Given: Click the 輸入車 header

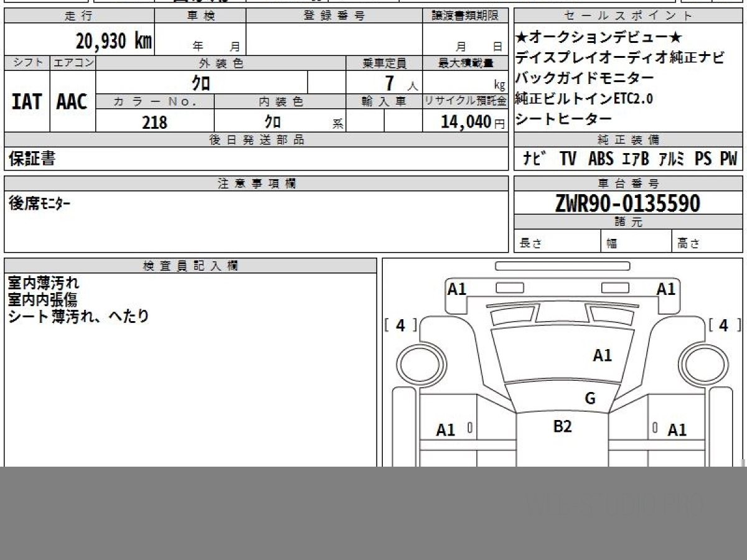Looking at the screenshot, I should click(x=384, y=101).
